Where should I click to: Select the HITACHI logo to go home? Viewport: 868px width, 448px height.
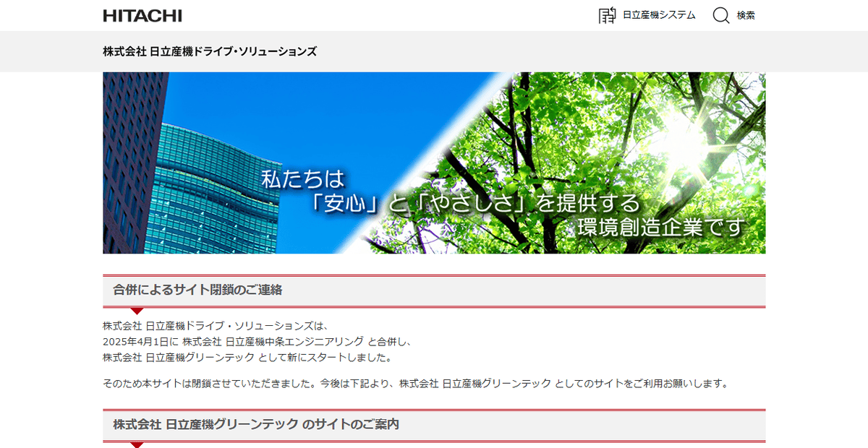[x=143, y=15]
